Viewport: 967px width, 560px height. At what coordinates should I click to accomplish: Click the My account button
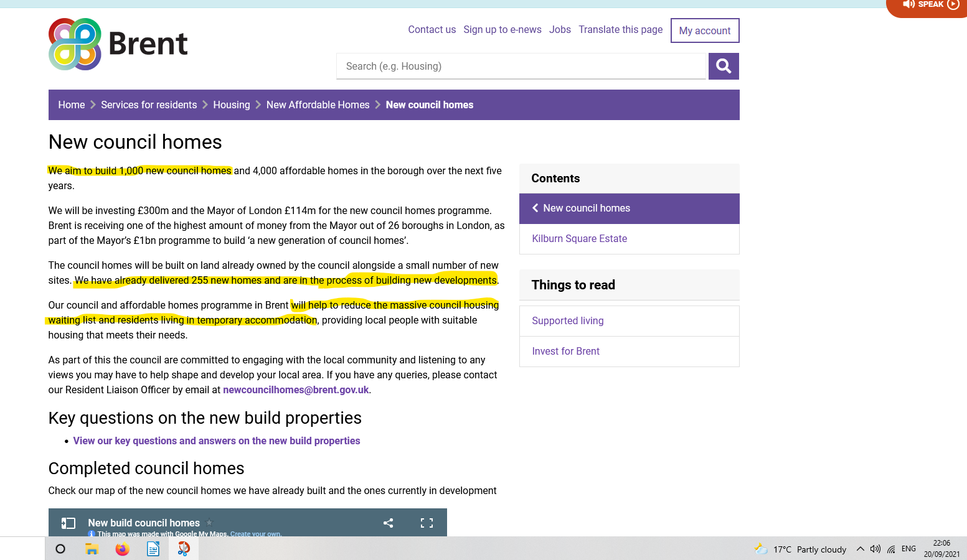point(704,30)
